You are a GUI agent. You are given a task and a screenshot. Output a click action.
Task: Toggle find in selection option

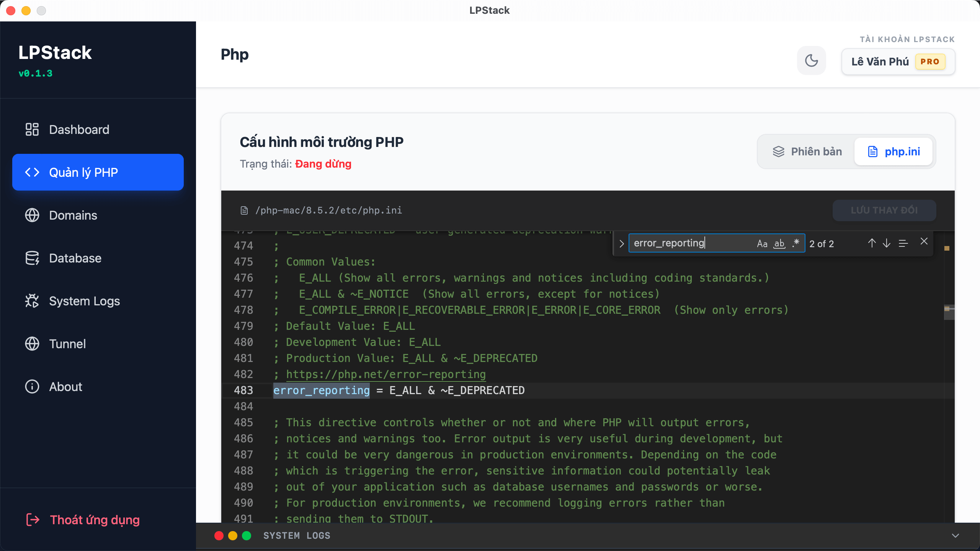[x=903, y=243]
